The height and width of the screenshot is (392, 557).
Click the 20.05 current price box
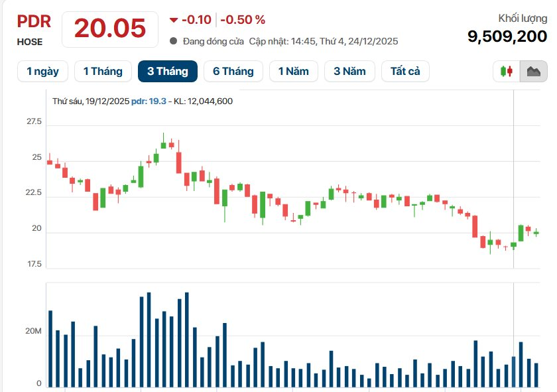[109, 29]
